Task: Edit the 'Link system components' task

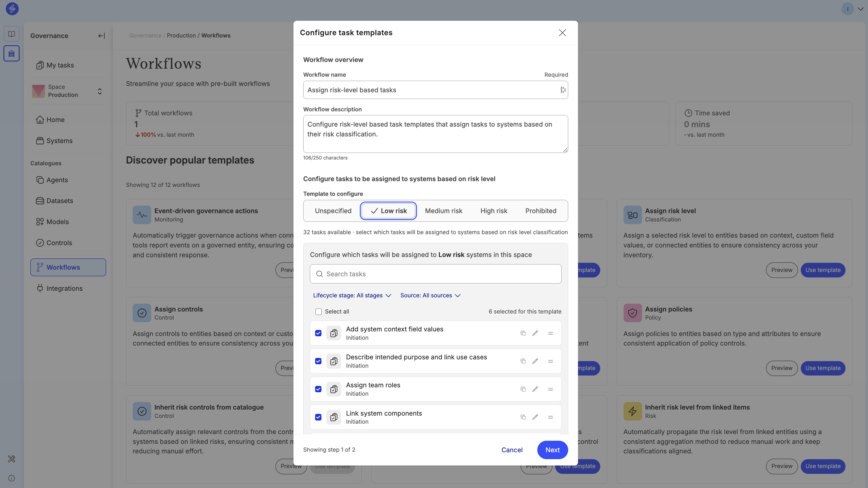Action: coord(535,417)
